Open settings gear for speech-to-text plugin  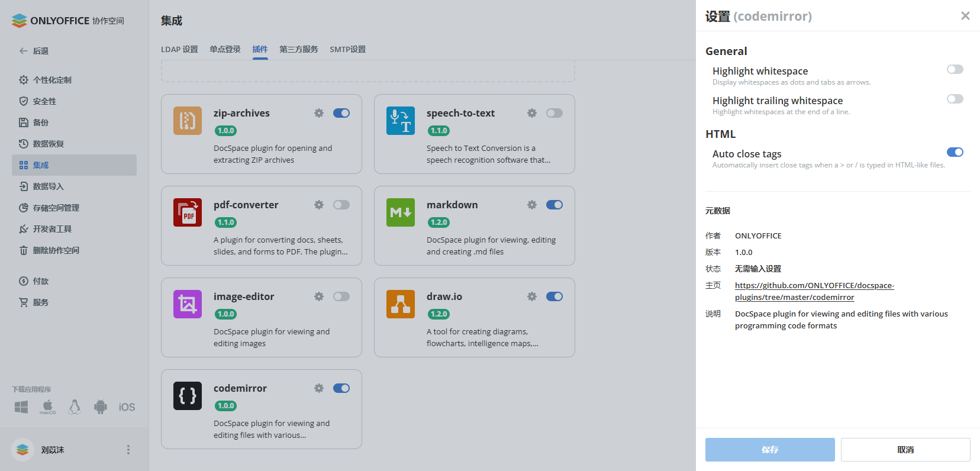(x=532, y=113)
